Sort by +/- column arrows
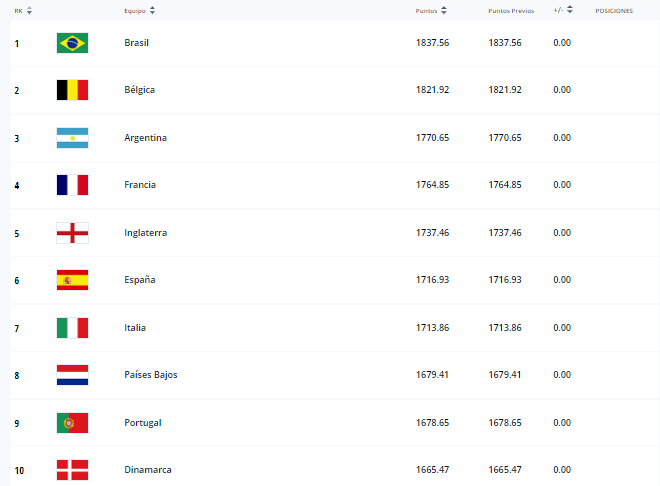 570,10
